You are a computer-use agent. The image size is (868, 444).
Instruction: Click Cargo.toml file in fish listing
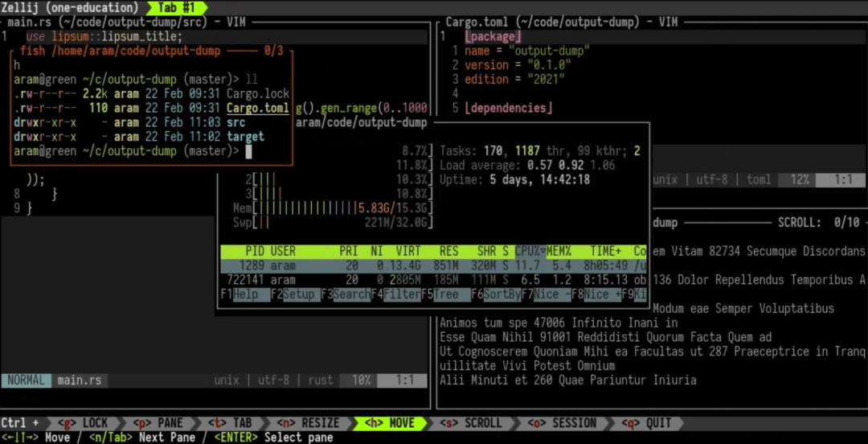[x=258, y=108]
